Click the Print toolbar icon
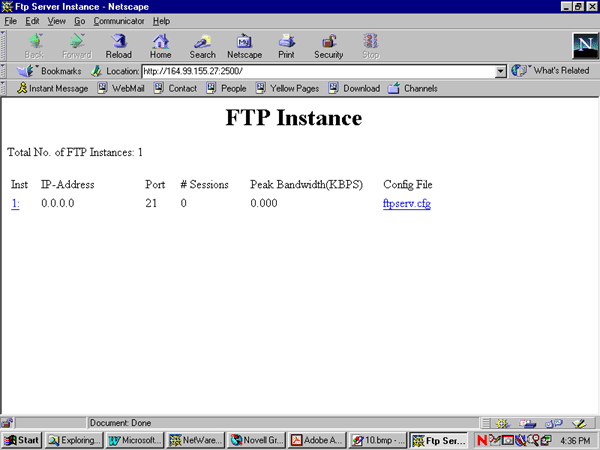The image size is (600, 450). tap(286, 45)
